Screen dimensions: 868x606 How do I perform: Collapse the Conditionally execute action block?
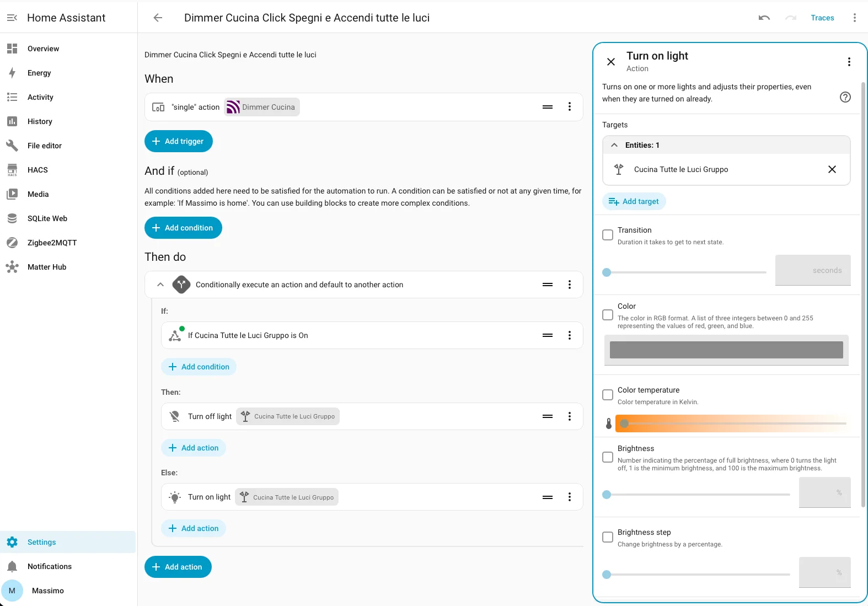pyautogui.click(x=160, y=285)
